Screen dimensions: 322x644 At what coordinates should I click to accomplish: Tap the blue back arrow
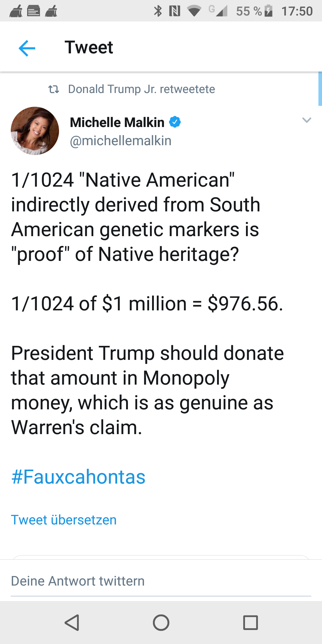[x=27, y=48]
